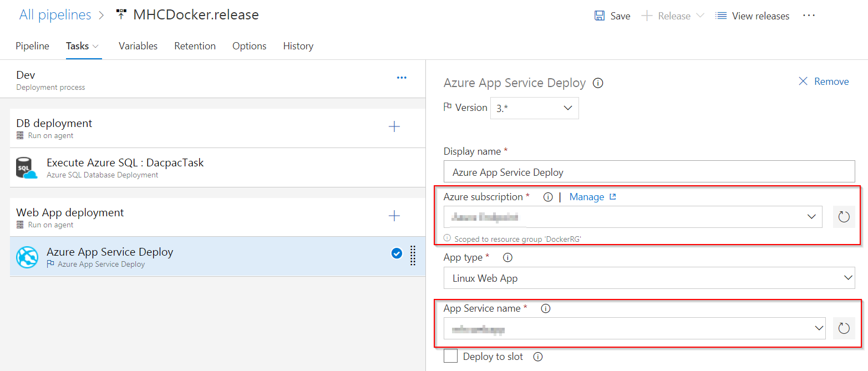Image resolution: width=868 pixels, height=371 pixels.
Task: Go to All pipelines breadcrumb
Action: click(x=55, y=15)
